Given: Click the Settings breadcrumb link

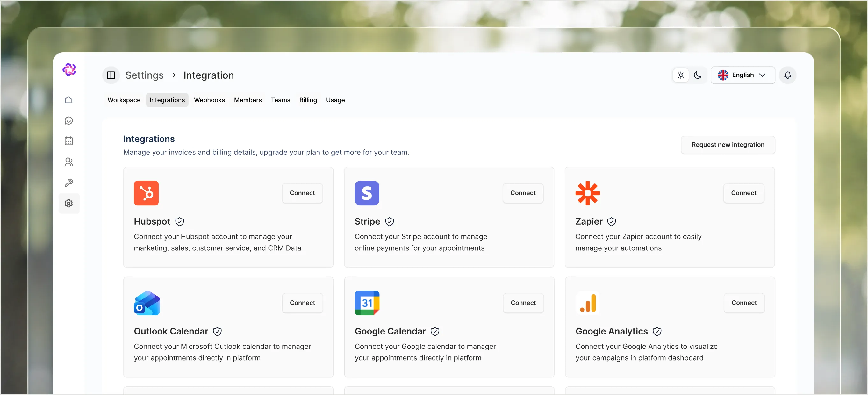Looking at the screenshot, I should [x=144, y=75].
